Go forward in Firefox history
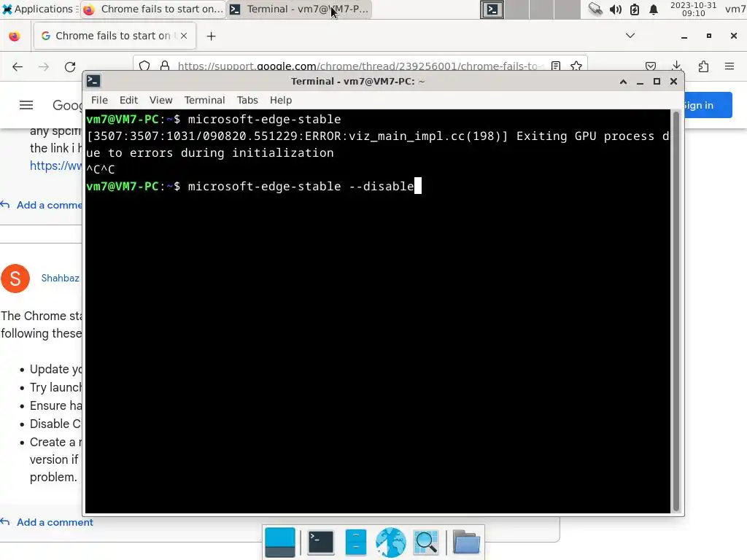Image resolution: width=747 pixels, height=560 pixels. [44, 66]
